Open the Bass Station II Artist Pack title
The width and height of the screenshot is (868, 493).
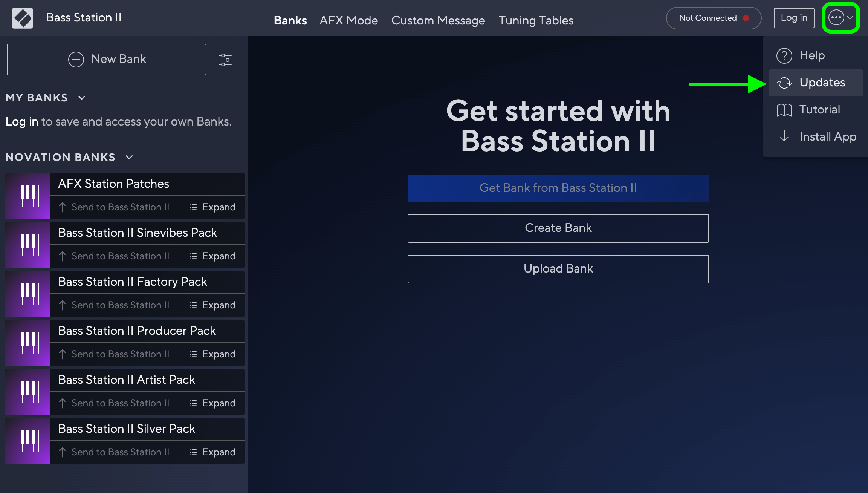[x=127, y=380]
